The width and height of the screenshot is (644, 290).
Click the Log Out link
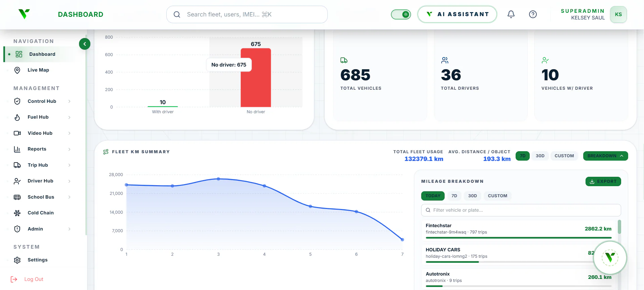[34, 279]
